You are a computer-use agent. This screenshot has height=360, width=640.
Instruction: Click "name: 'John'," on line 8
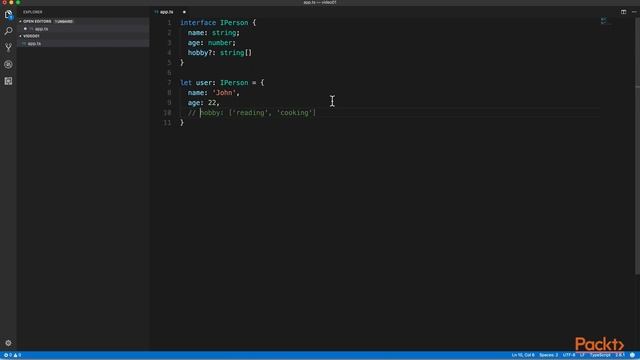(x=214, y=93)
